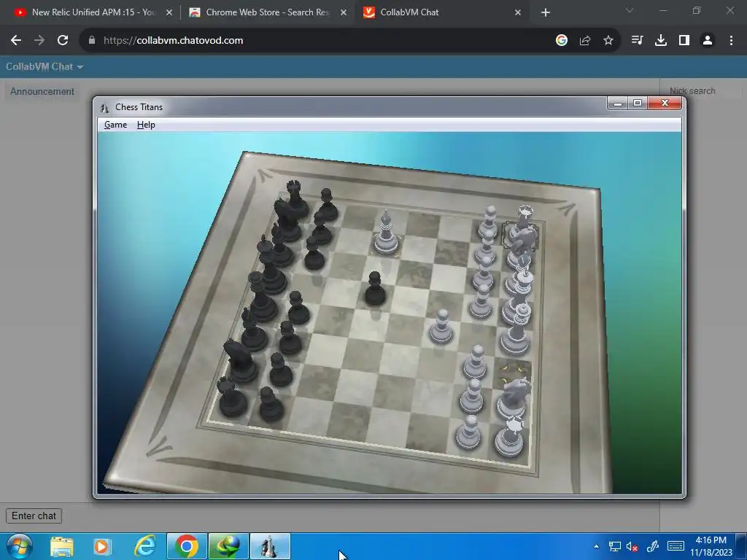The image size is (747, 560).
Task: Select the white knight near bottom right
Action: pyautogui.click(x=514, y=399)
